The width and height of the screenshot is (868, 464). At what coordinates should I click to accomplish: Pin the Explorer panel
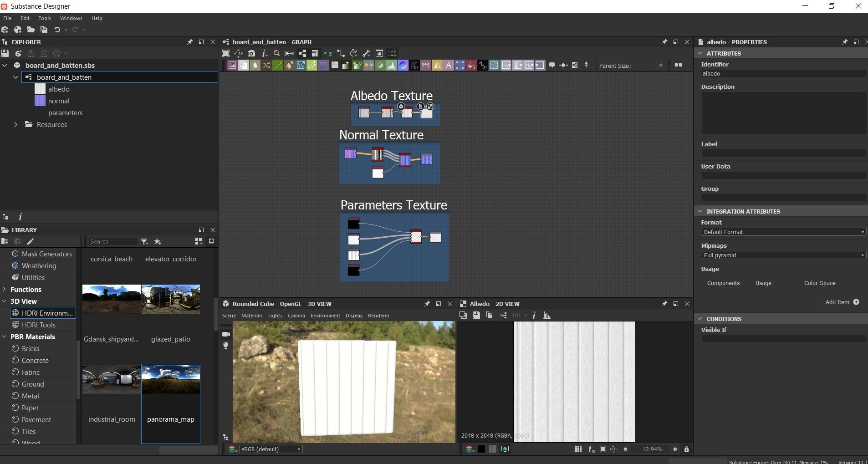[x=190, y=42]
